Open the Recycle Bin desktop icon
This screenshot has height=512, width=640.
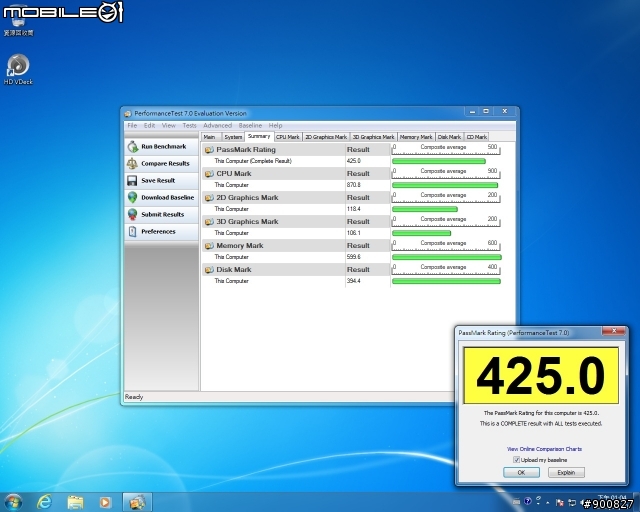coord(18,20)
